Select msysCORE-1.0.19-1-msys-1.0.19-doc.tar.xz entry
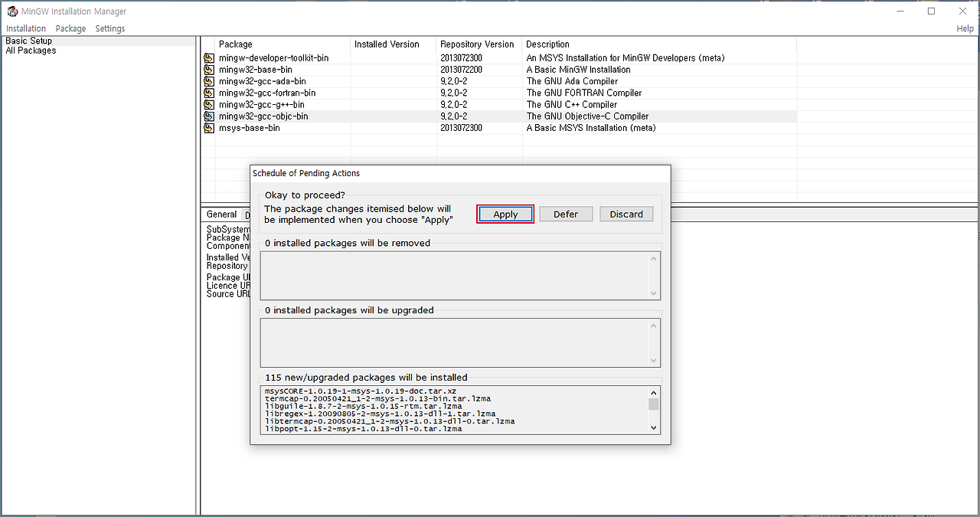This screenshot has width=980, height=517. point(360,391)
